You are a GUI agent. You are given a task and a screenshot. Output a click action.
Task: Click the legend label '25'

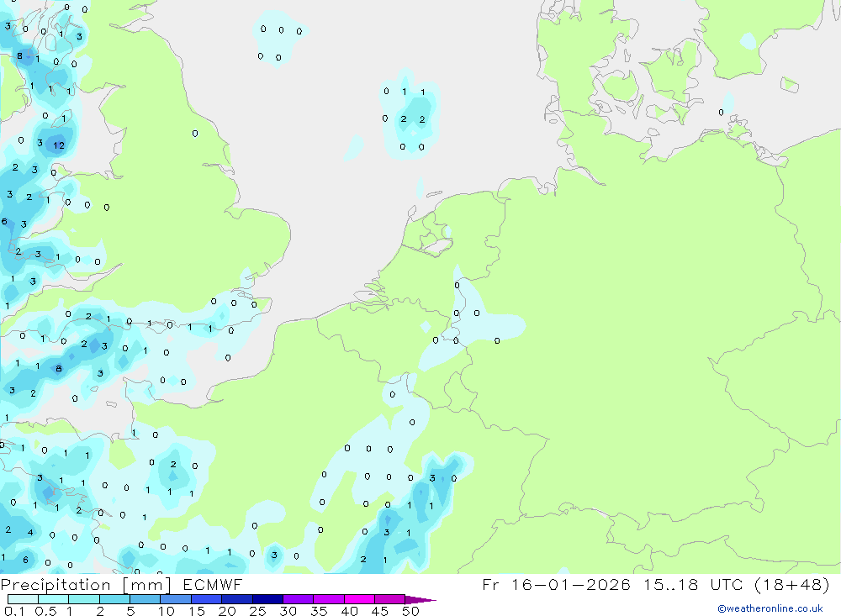(257, 611)
